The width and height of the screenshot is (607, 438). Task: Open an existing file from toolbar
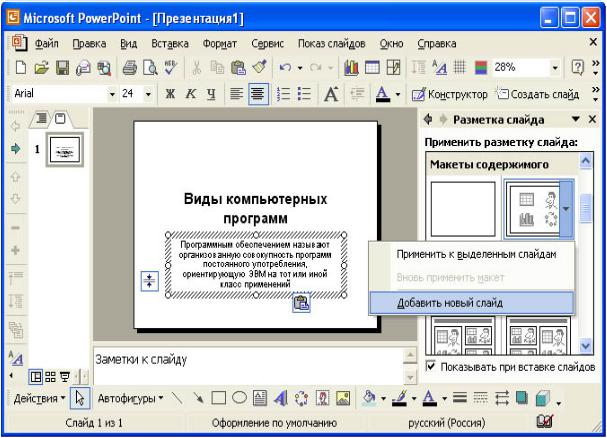click(x=41, y=68)
